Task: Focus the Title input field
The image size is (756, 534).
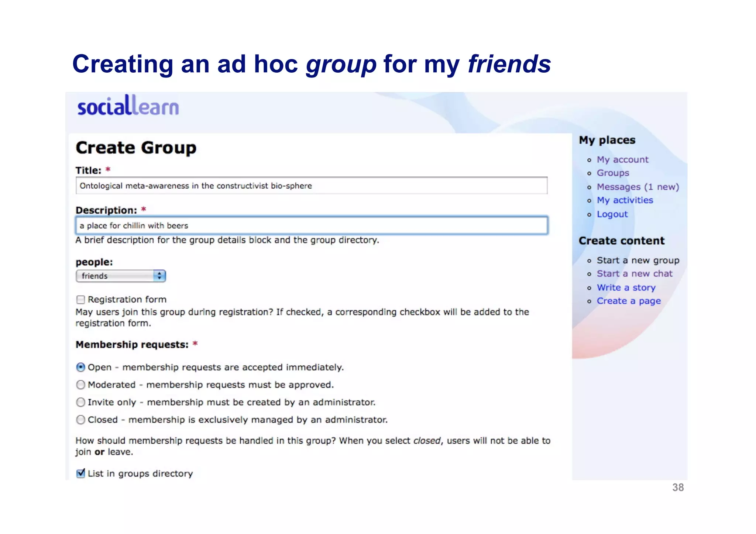Action: pyautogui.click(x=312, y=186)
